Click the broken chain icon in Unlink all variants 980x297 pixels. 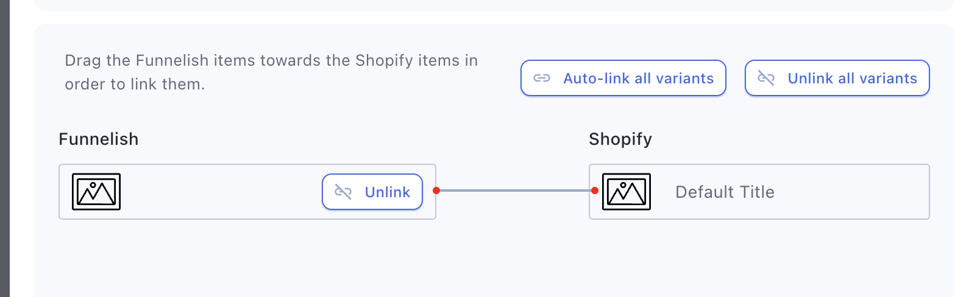pyautogui.click(x=766, y=79)
